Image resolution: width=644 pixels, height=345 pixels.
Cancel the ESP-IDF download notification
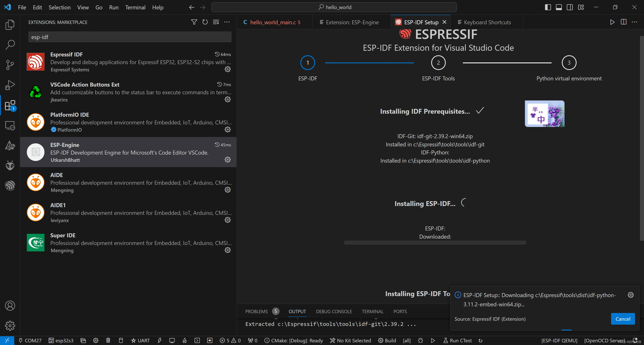click(623, 319)
